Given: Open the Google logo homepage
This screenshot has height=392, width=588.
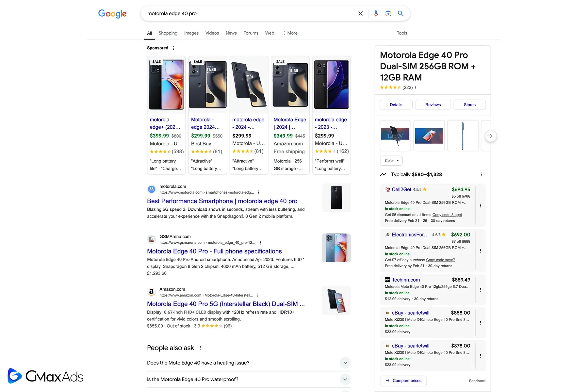Looking at the screenshot, I should click(112, 14).
